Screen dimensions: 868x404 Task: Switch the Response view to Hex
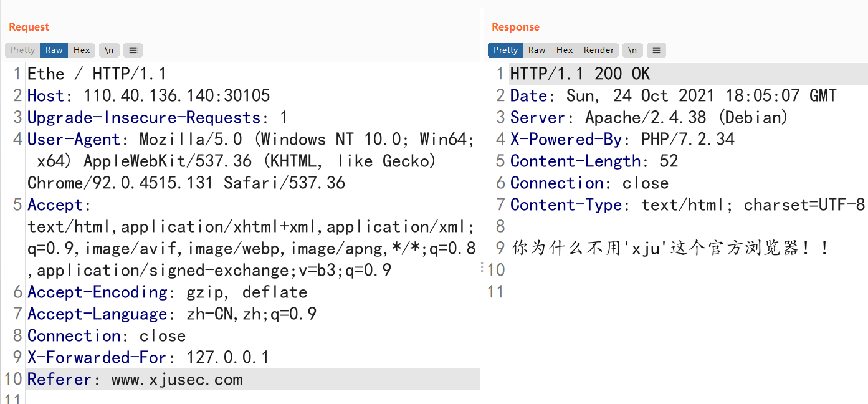[x=564, y=50]
